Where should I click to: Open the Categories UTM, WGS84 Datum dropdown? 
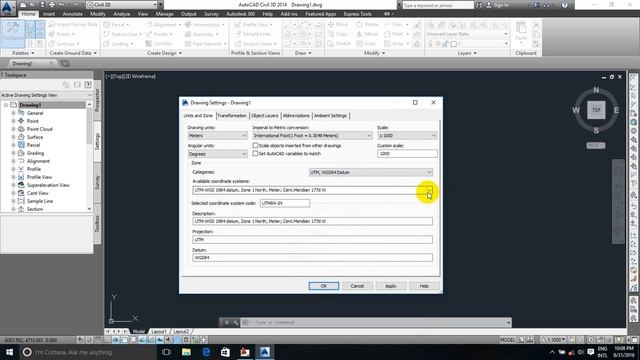[371, 172]
